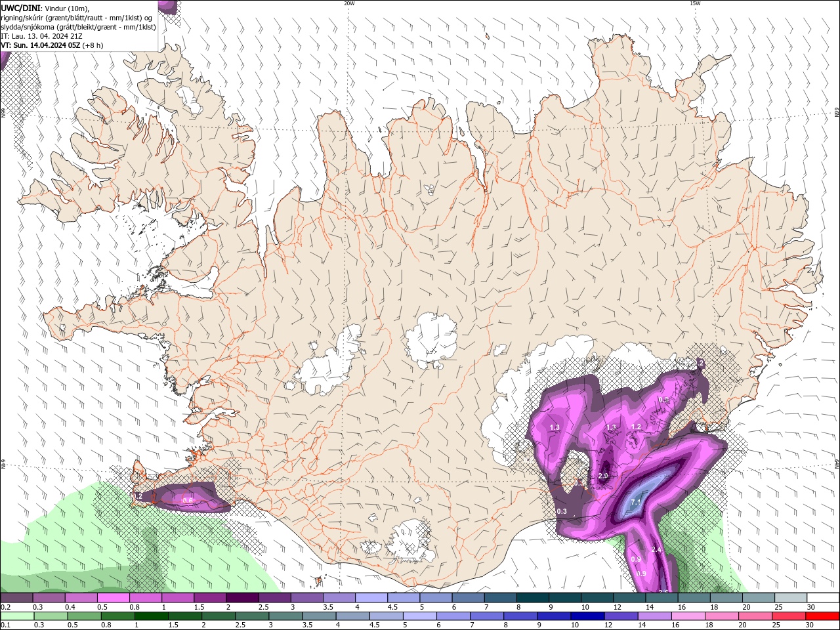Click the 0.2 label starting the upper legend

[5, 607]
